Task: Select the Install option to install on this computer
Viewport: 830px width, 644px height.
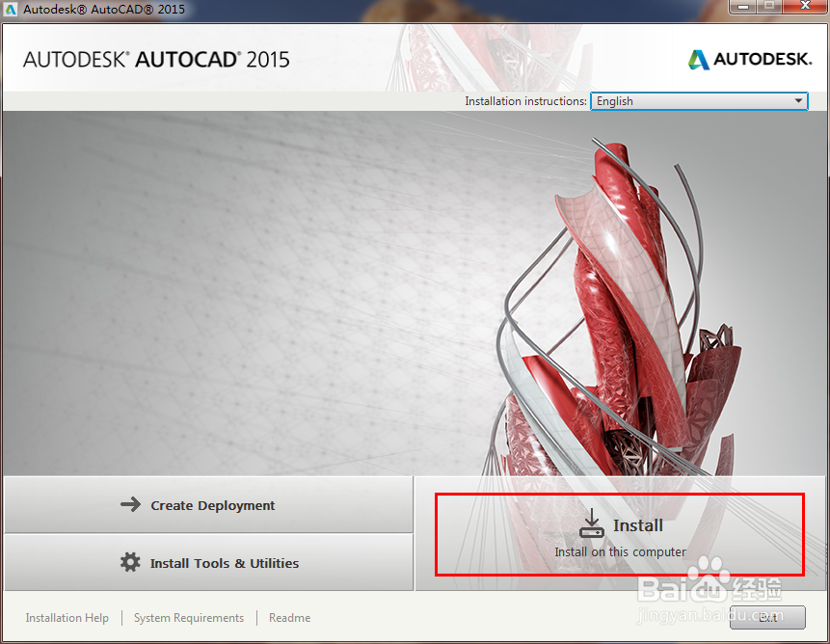Action: pyautogui.click(x=620, y=533)
